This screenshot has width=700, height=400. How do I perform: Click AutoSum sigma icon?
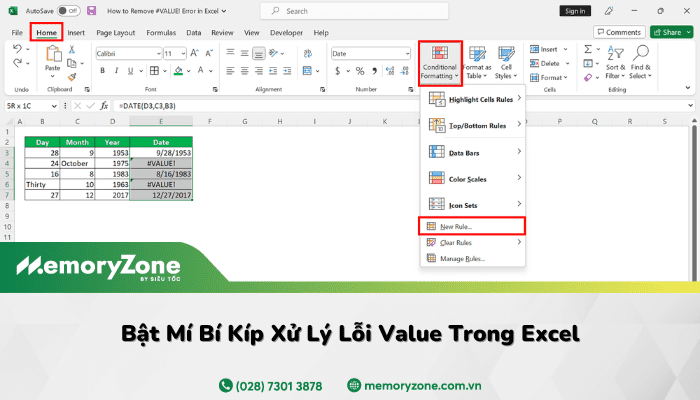coord(588,49)
